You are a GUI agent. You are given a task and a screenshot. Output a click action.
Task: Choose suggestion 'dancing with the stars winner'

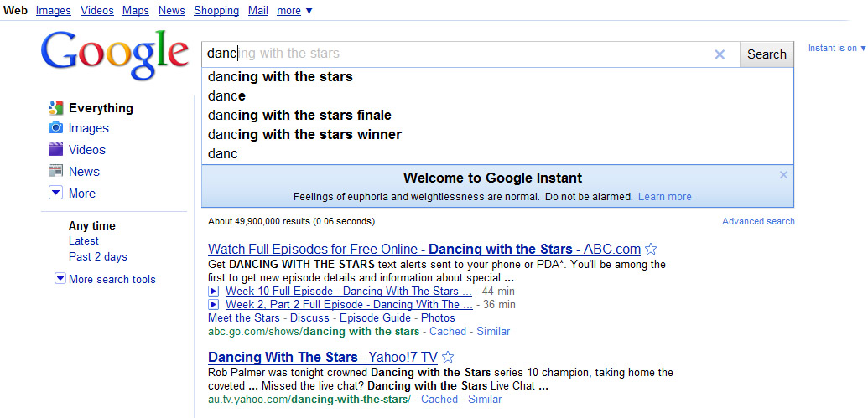pyautogui.click(x=497, y=134)
